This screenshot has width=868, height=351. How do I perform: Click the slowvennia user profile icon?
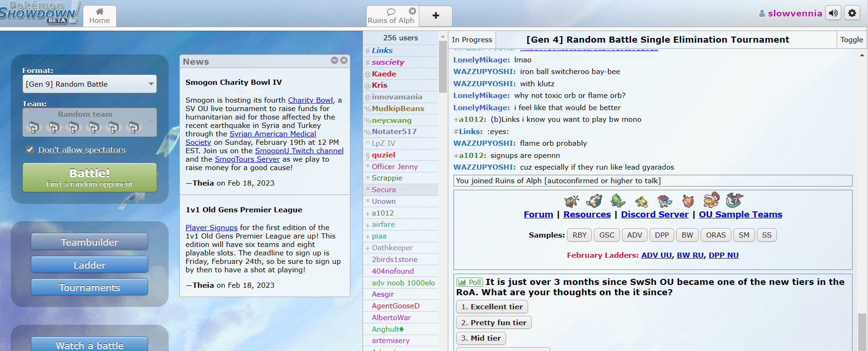[762, 14]
